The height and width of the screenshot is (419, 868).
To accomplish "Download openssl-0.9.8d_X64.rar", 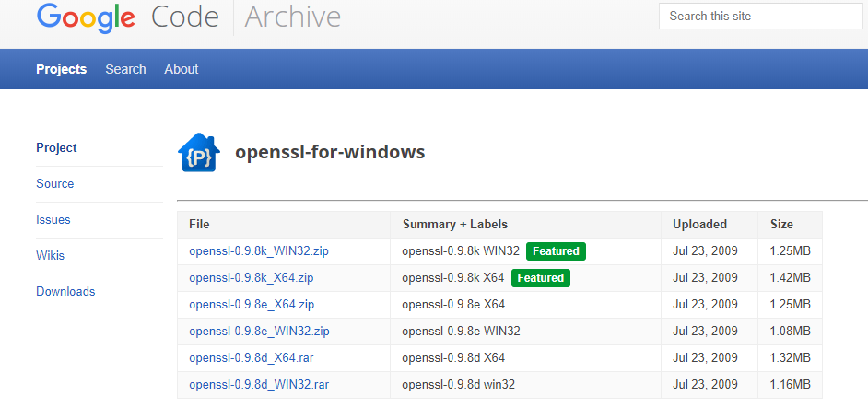I will click(252, 357).
